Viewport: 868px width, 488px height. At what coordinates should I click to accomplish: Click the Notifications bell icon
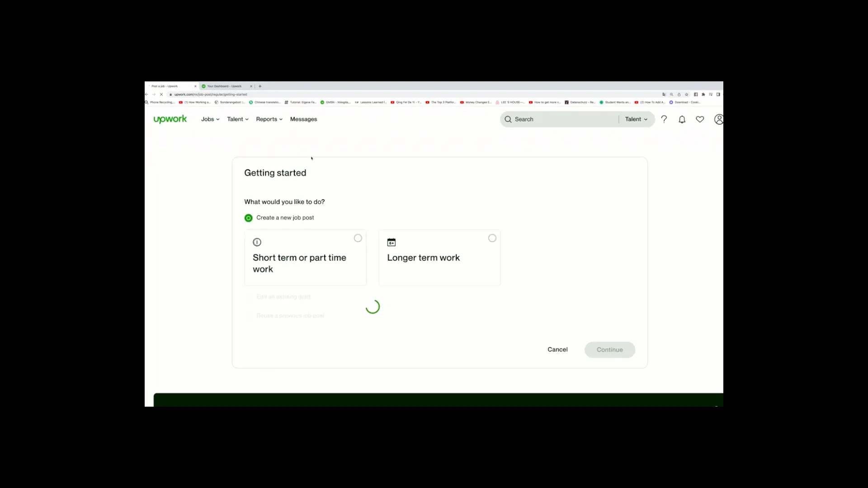click(x=682, y=119)
